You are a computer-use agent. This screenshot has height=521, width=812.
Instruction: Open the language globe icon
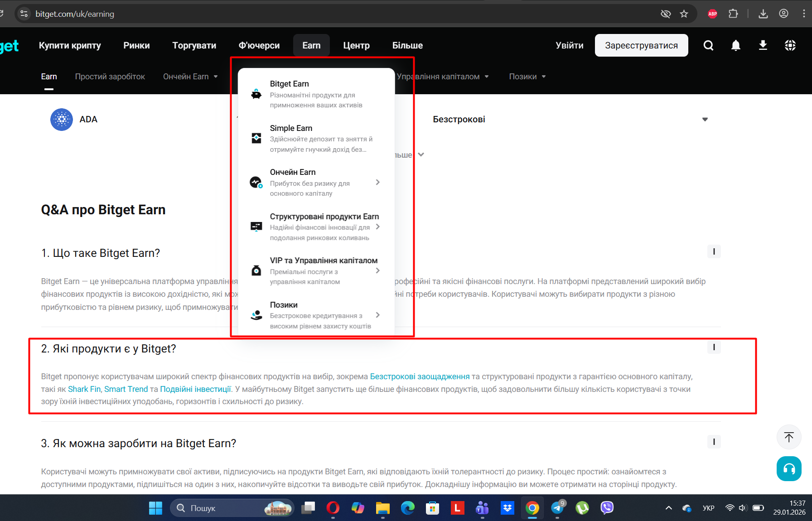790,45
